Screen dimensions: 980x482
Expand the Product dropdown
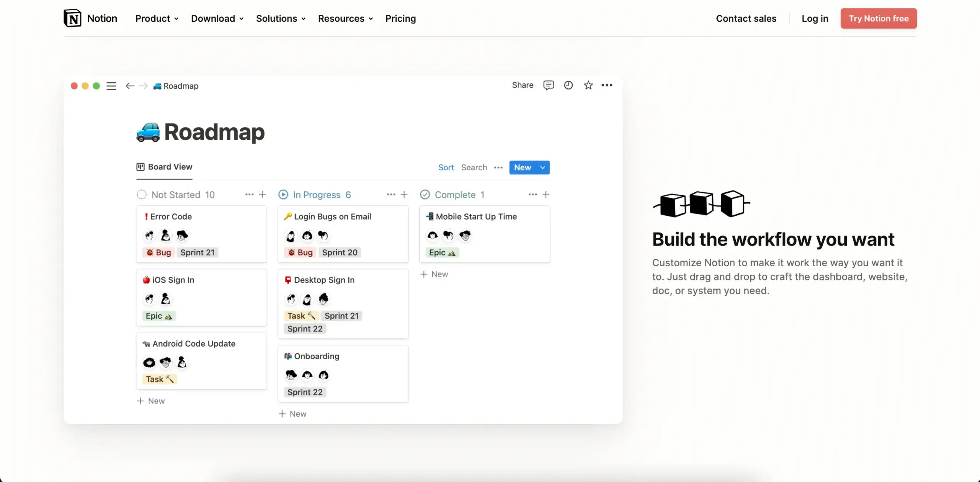pos(157,18)
